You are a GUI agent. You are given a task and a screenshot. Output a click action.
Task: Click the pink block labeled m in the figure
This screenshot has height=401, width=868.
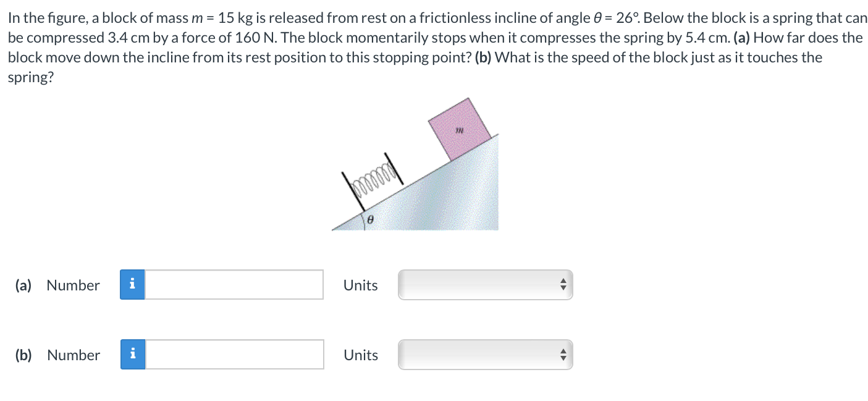point(460,130)
